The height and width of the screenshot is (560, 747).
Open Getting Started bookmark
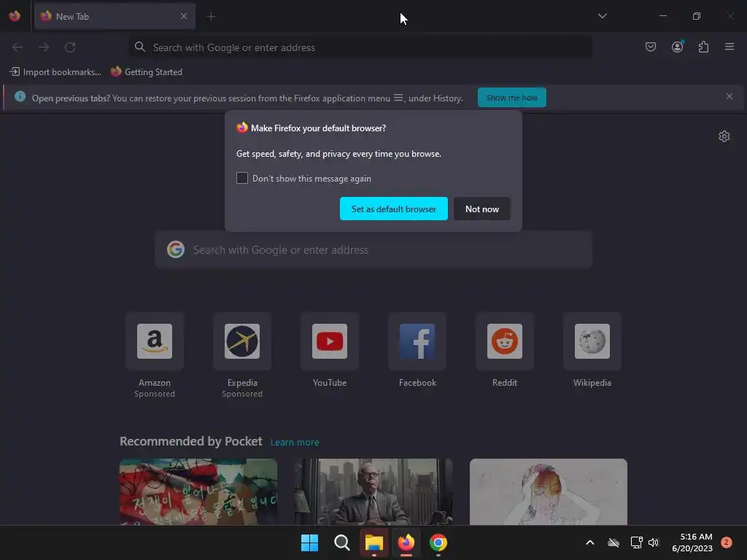click(147, 72)
